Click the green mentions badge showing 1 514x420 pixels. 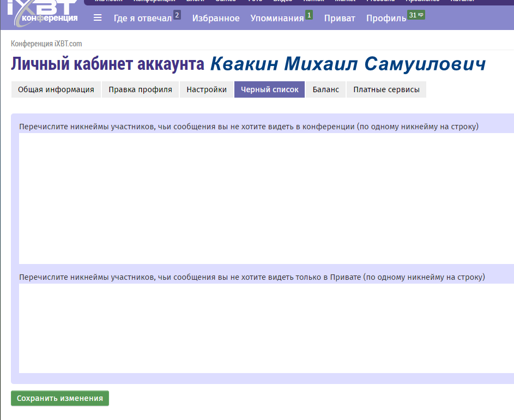click(x=309, y=15)
